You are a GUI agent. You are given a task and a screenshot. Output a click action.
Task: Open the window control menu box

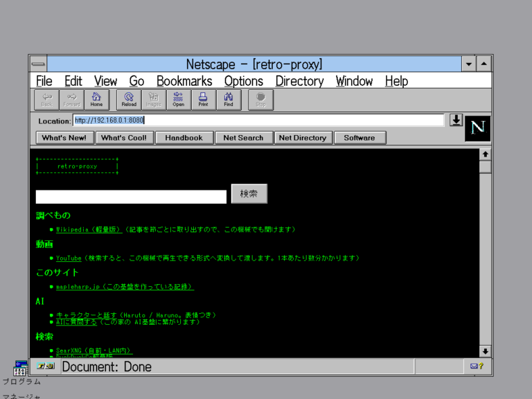coord(38,64)
